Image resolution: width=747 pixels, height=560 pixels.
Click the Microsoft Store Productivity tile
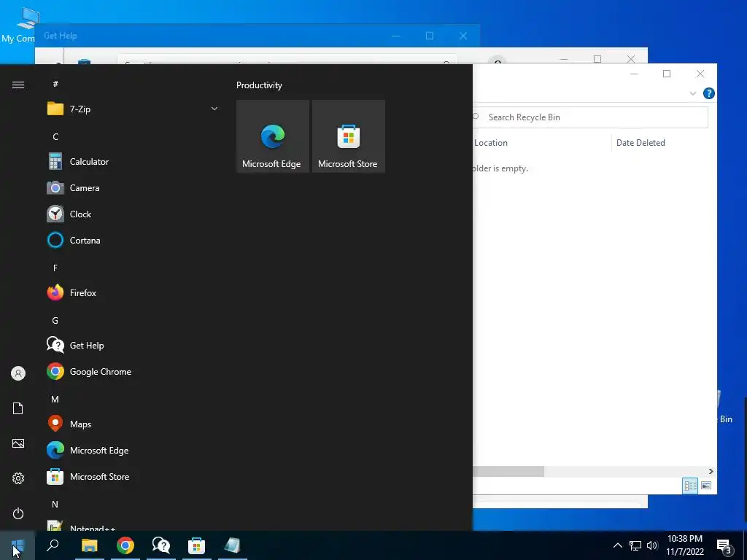tap(348, 136)
